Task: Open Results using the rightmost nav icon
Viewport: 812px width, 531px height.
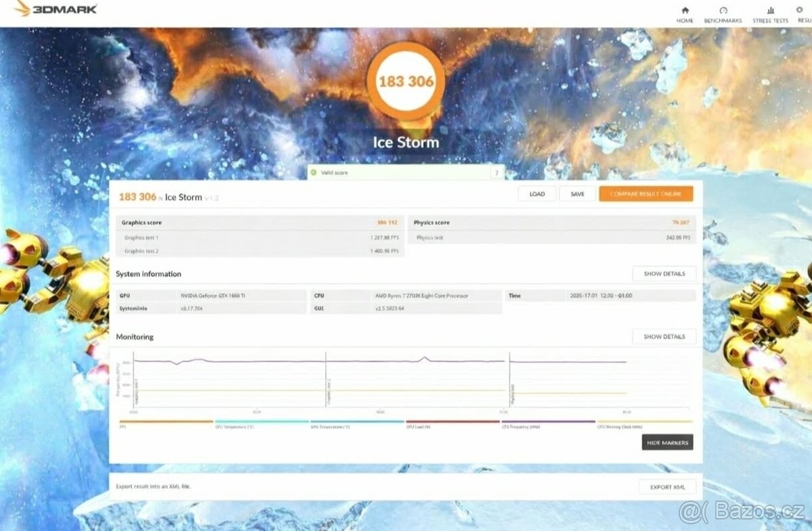Action: 802,12
